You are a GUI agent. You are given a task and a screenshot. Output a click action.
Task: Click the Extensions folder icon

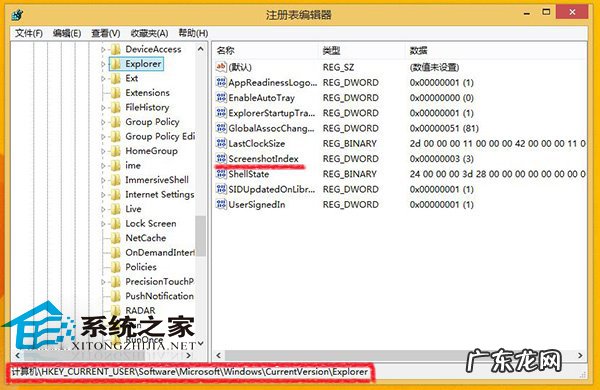[x=115, y=93]
